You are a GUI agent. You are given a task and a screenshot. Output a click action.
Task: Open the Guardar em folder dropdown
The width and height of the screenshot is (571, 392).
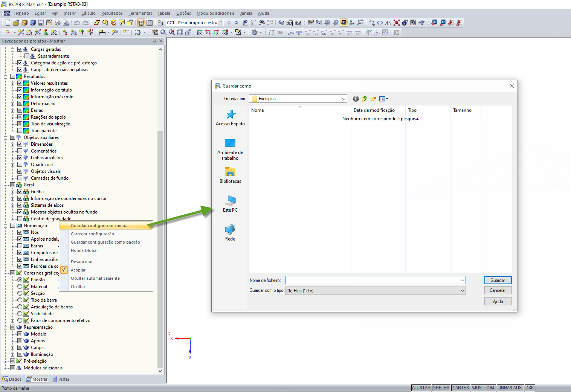tap(344, 99)
